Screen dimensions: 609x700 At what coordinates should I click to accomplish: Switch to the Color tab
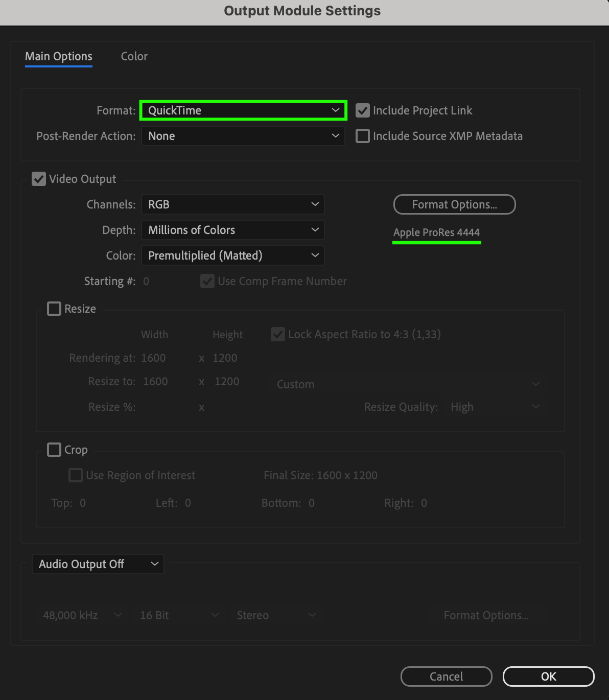tap(134, 56)
